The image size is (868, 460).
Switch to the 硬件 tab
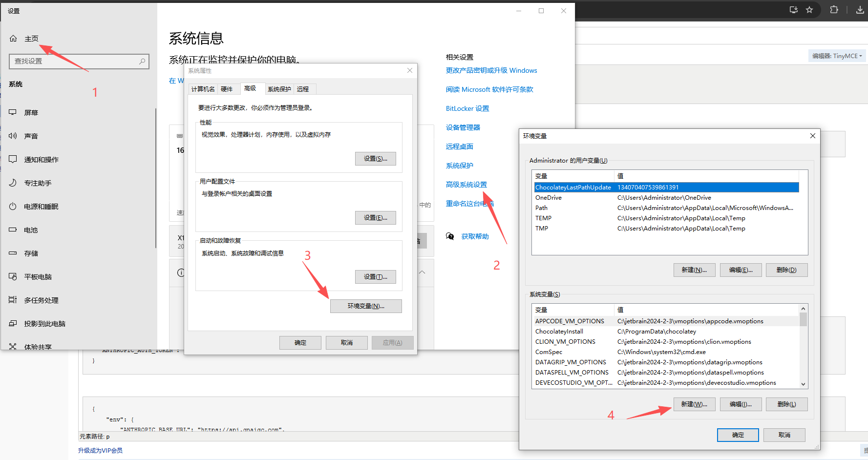coord(227,89)
